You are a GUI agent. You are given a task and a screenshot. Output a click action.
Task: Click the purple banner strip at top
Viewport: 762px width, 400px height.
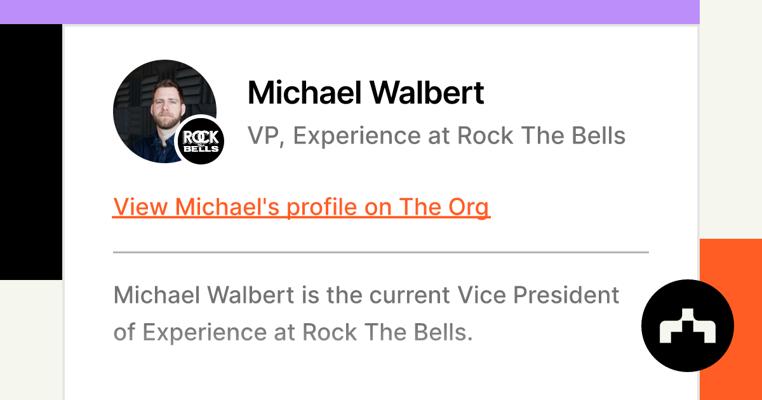pyautogui.click(x=349, y=11)
